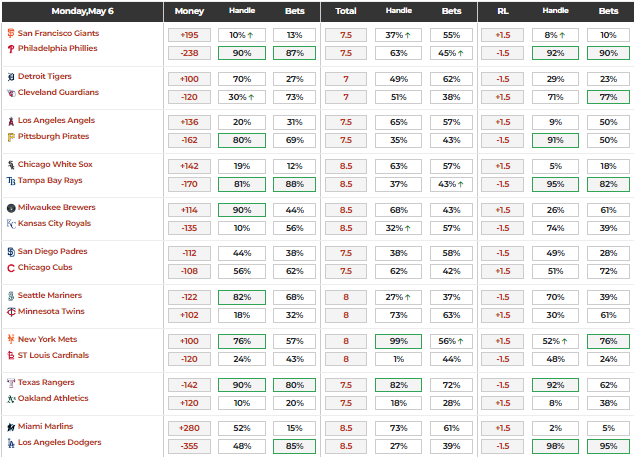Image resolution: width=636 pixels, height=457 pixels.
Task: Select the Chicago Cubs logo
Action: coord(11,268)
